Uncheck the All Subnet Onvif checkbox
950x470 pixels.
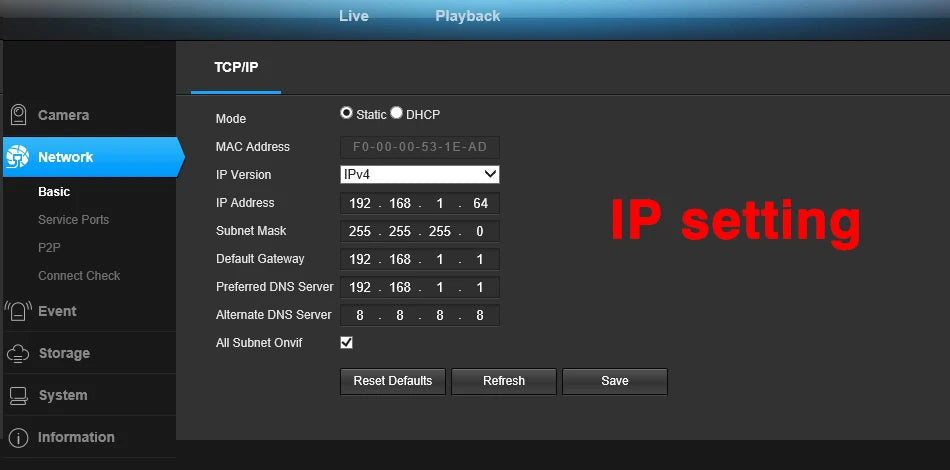pos(347,343)
